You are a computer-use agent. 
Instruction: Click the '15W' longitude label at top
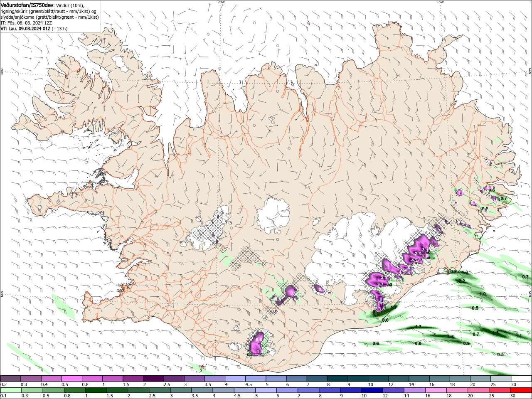[440, 2]
